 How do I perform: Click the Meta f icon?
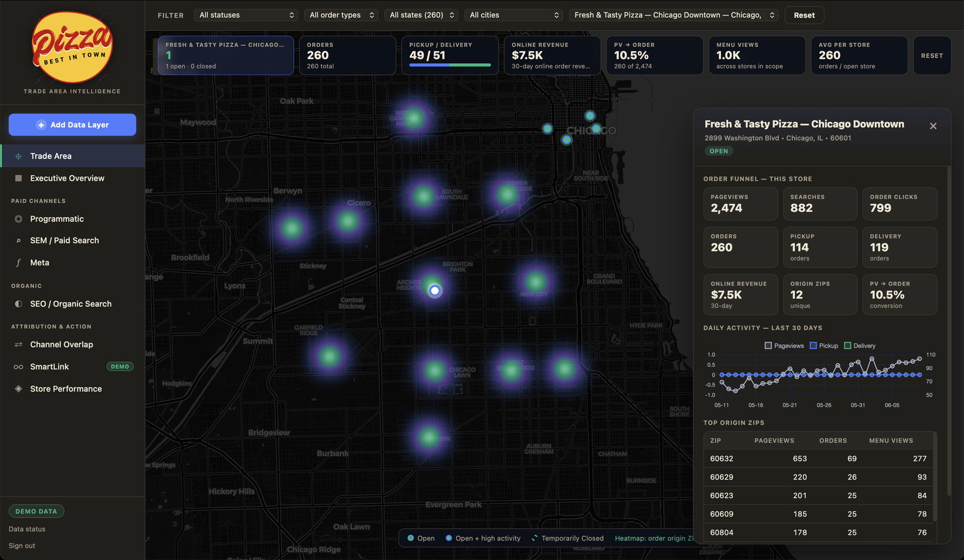18,263
